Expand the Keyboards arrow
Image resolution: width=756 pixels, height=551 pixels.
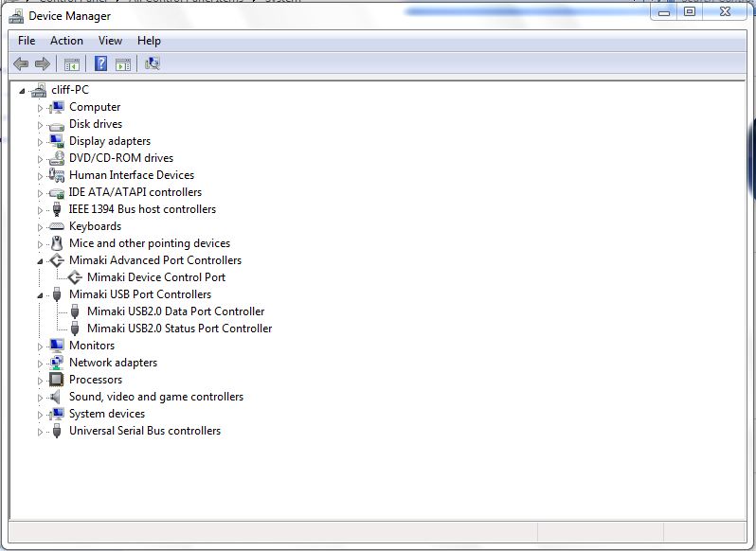[40, 227]
